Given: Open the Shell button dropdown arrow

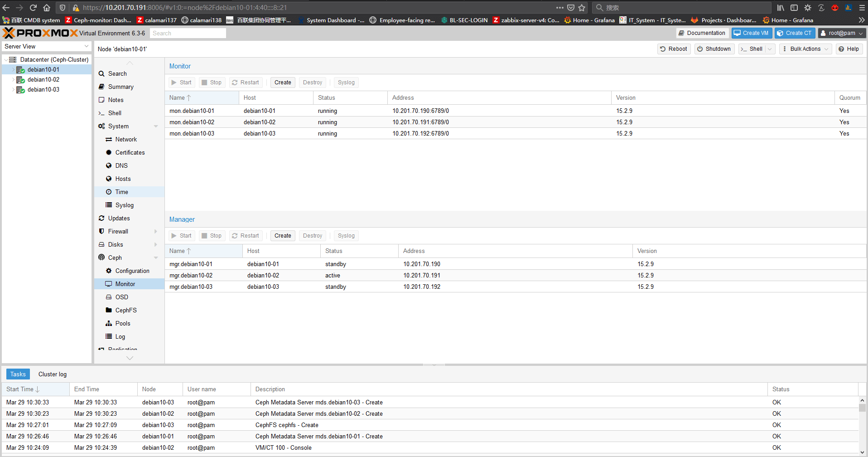Looking at the screenshot, I should coord(770,49).
